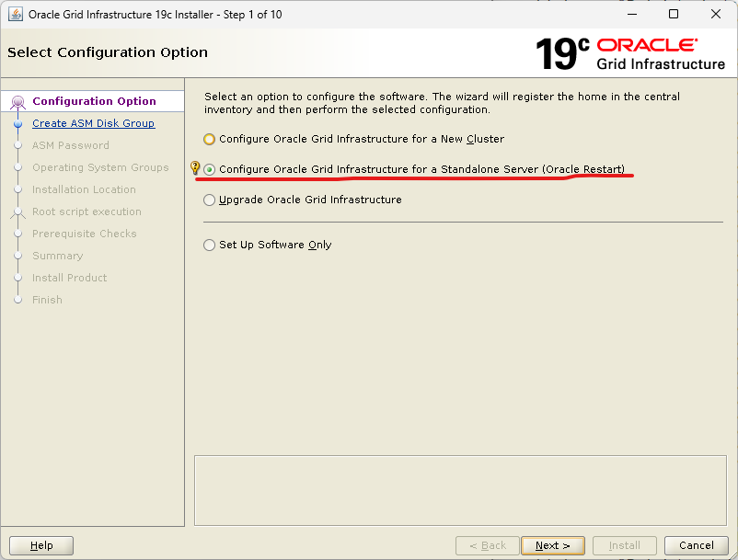
Task: Click the Prerequisite Checks step
Action: 84,234
